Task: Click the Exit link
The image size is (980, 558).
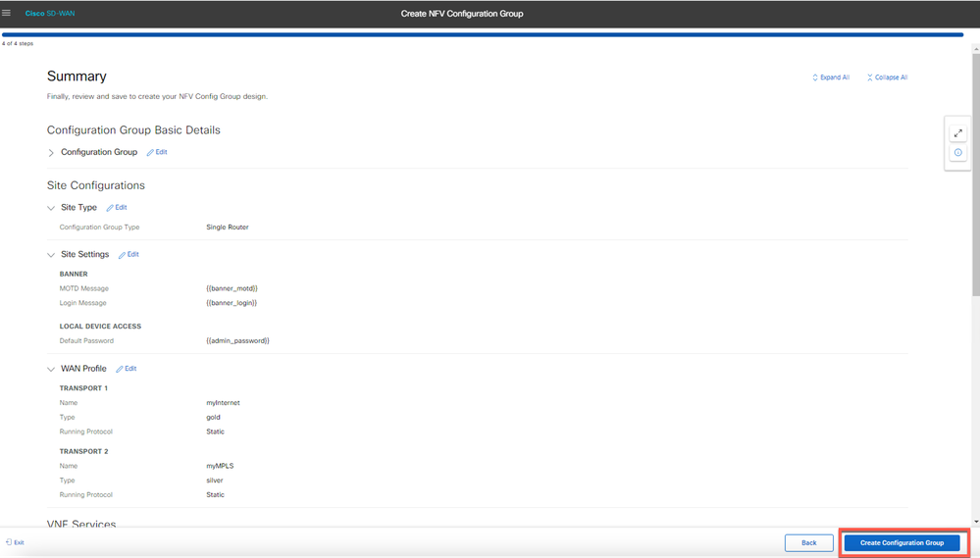Action: click(x=15, y=542)
